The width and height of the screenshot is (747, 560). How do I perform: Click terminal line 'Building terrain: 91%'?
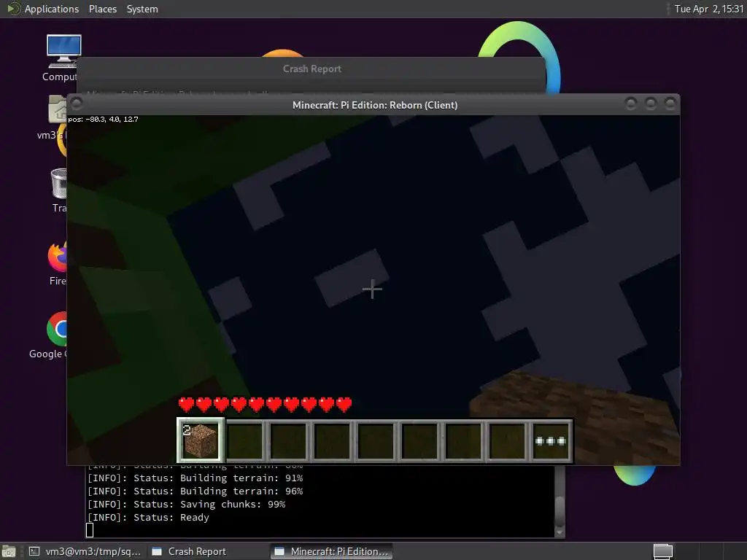[x=196, y=478]
